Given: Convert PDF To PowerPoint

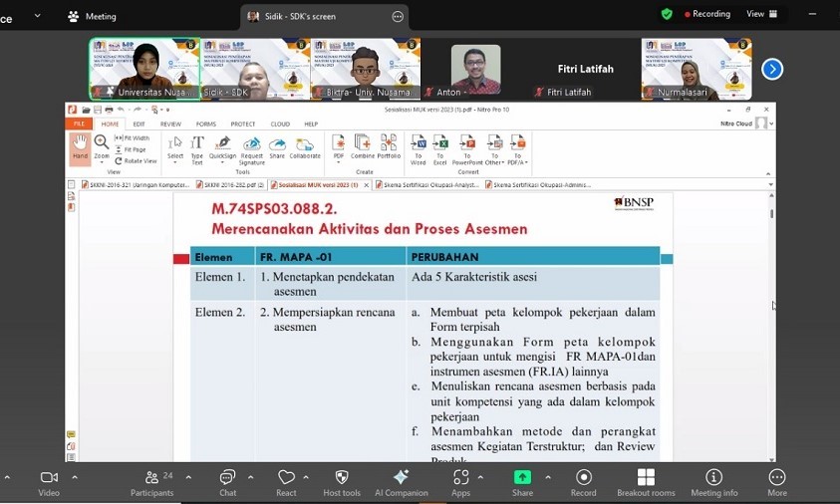Looking at the screenshot, I should pos(467,149).
